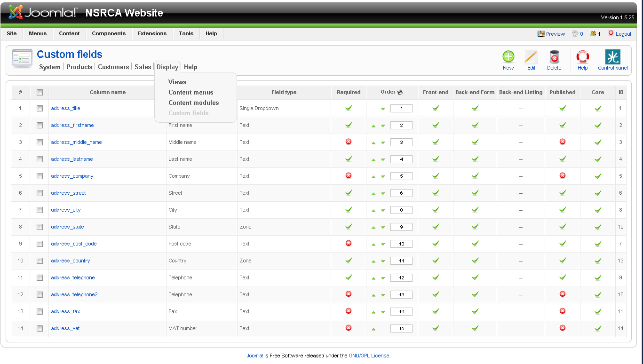This screenshot has width=643, height=364.
Task: Tick the checkbox for address_lastname
Action: [x=40, y=159]
